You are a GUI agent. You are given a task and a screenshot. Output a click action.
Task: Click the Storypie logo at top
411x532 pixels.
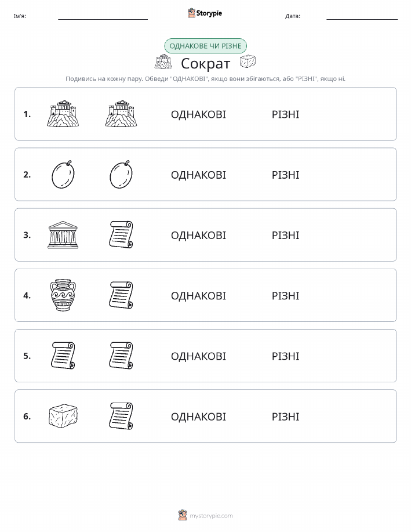coord(205,13)
